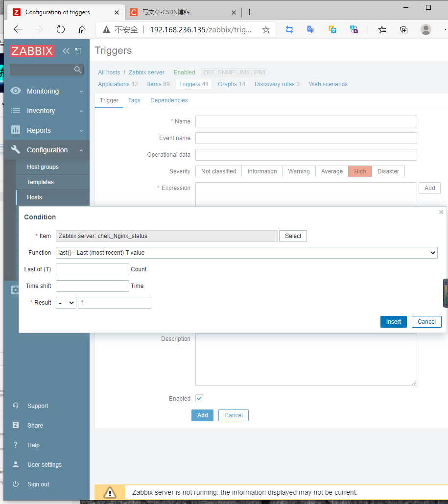
Task: Open browser Collections icon
Action: click(x=403, y=29)
